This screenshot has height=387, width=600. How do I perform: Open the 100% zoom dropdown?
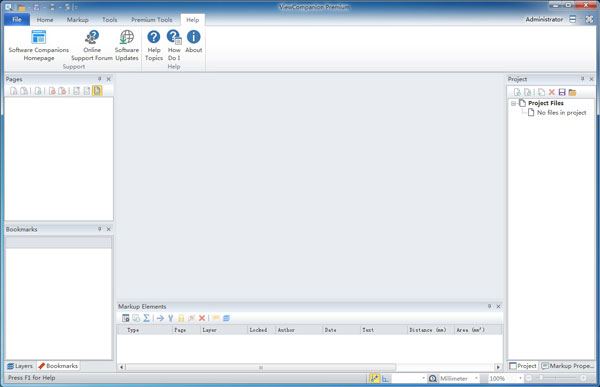[x=520, y=378]
